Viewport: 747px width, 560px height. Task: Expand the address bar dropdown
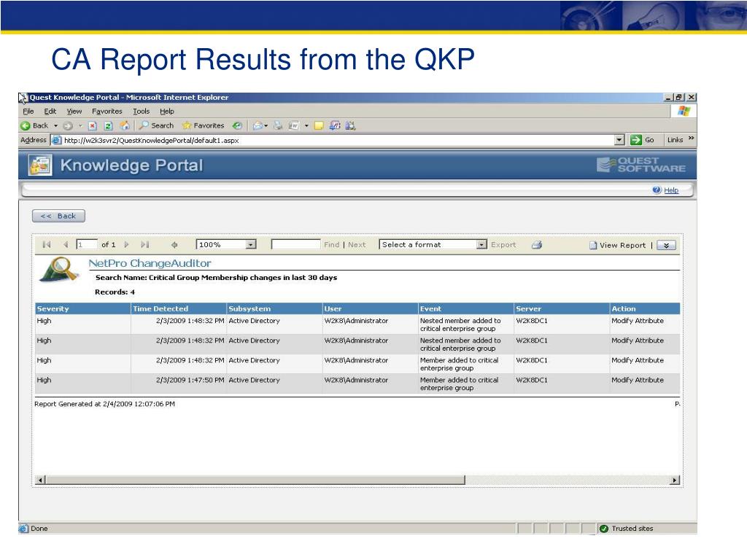point(619,140)
